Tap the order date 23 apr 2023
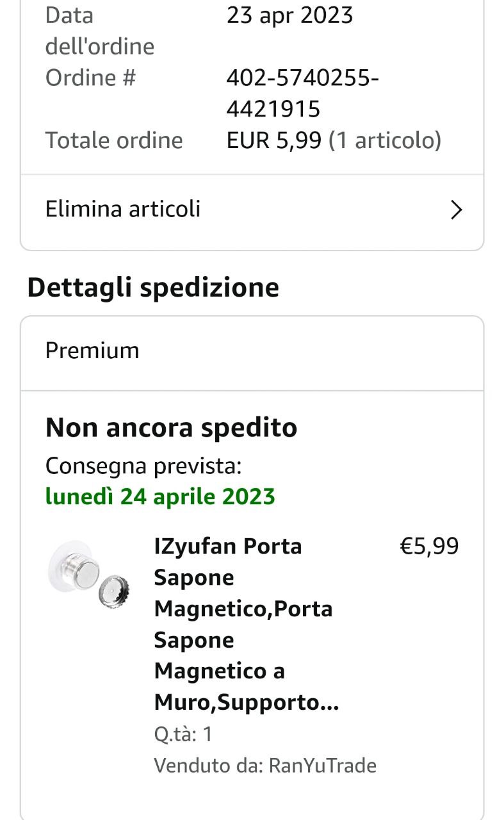 pyautogui.click(x=289, y=15)
